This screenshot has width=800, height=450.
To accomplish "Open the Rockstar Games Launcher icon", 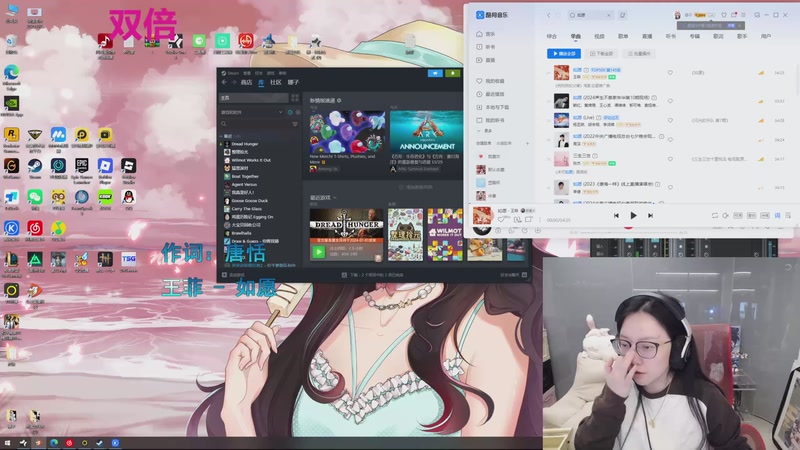I will click(x=11, y=139).
